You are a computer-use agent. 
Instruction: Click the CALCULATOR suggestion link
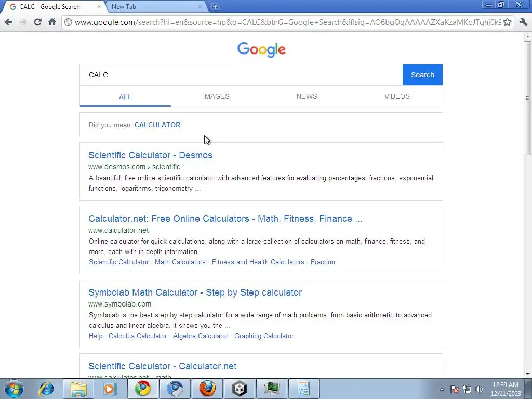tap(157, 125)
